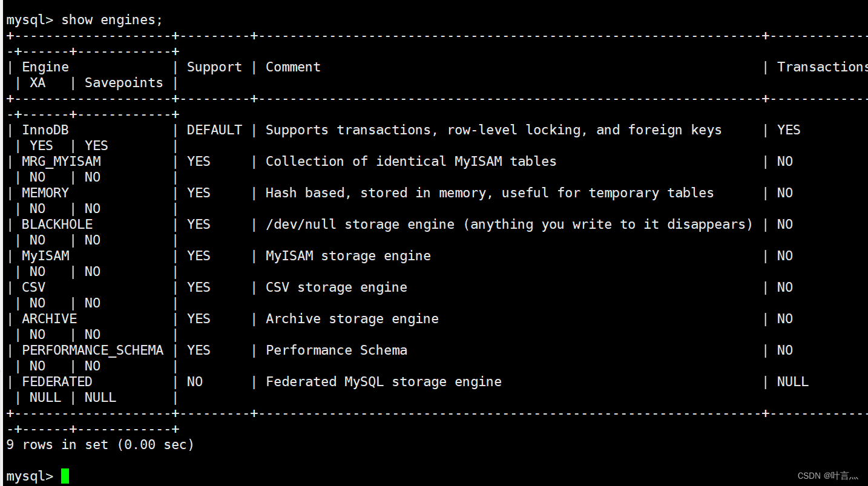Screen dimensions: 868x486
Task: Click the 'Archive storage engine' comment
Action: [352, 319]
